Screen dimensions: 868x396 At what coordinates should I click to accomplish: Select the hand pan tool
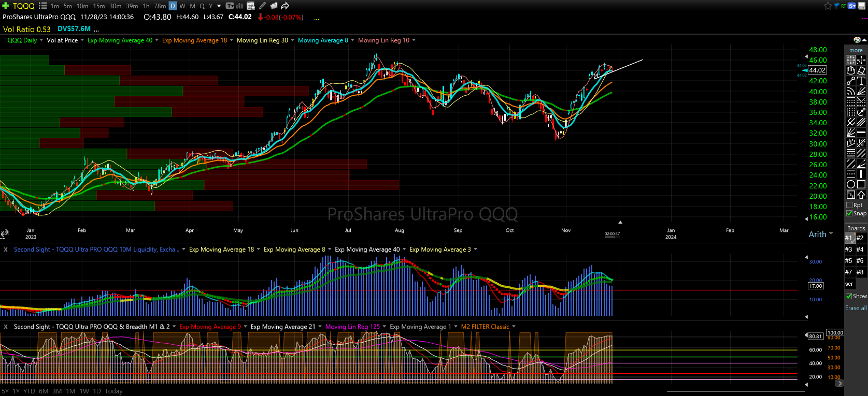tap(851, 70)
